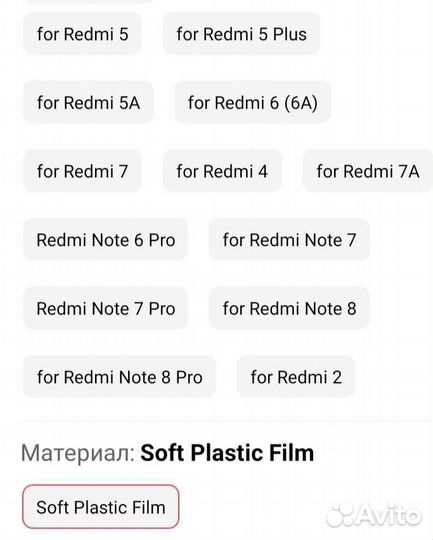
Task: Select "for Redmi 6 (6A)" model
Action: pyautogui.click(x=253, y=102)
